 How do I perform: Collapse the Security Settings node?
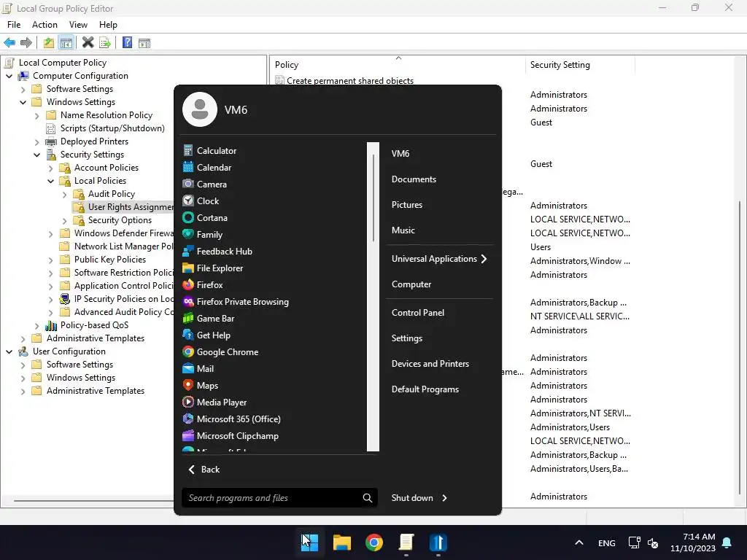tap(36, 155)
